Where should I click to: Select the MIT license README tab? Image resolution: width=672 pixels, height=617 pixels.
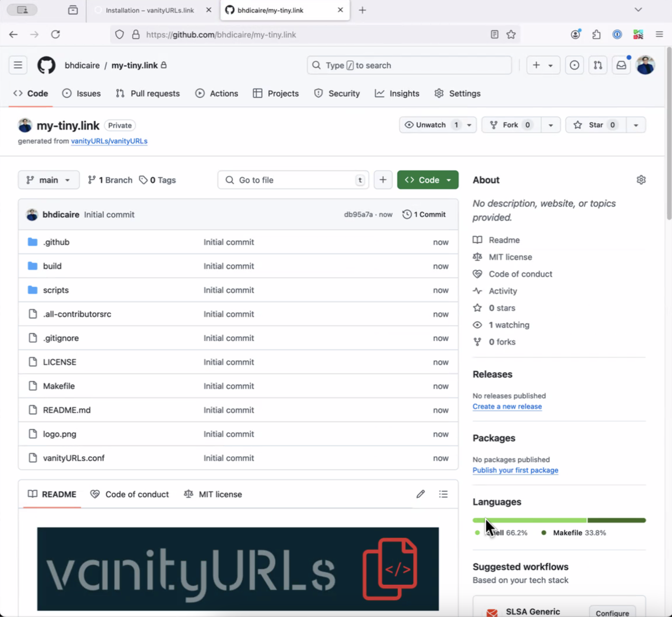(x=213, y=494)
